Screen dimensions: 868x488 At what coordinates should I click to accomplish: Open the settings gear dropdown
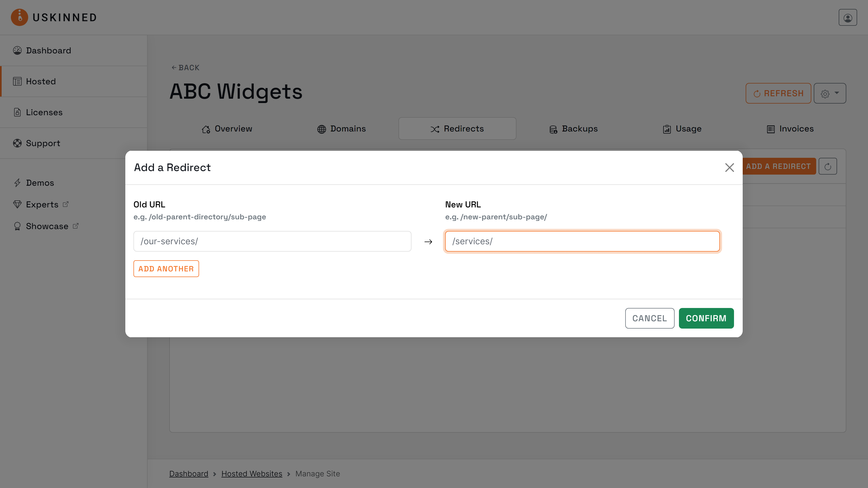[x=829, y=93]
